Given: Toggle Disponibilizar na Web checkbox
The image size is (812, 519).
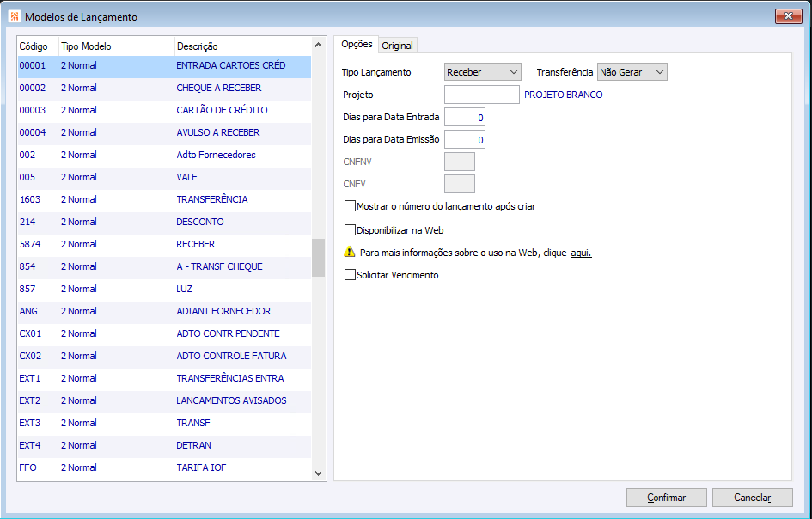Looking at the screenshot, I should [350, 230].
